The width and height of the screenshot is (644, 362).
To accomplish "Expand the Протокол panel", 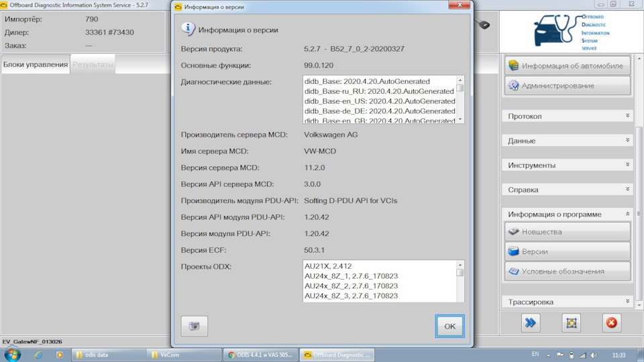I will 568,116.
